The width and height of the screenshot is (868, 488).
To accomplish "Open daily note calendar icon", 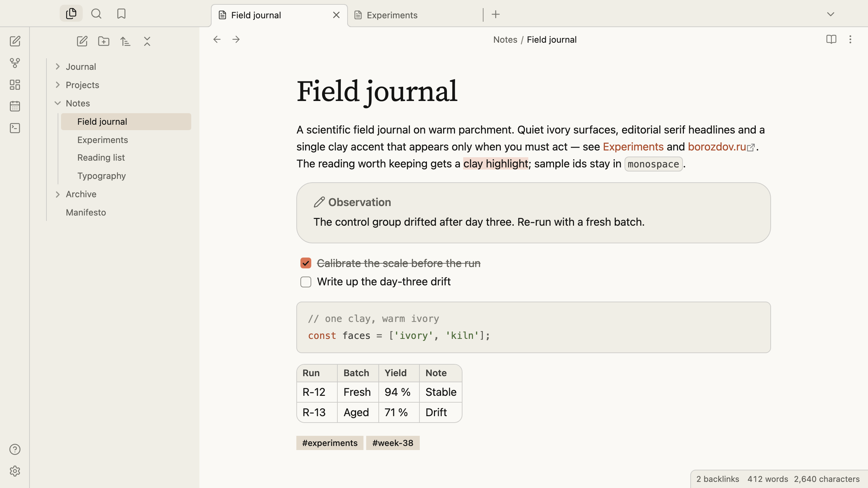I will point(15,106).
